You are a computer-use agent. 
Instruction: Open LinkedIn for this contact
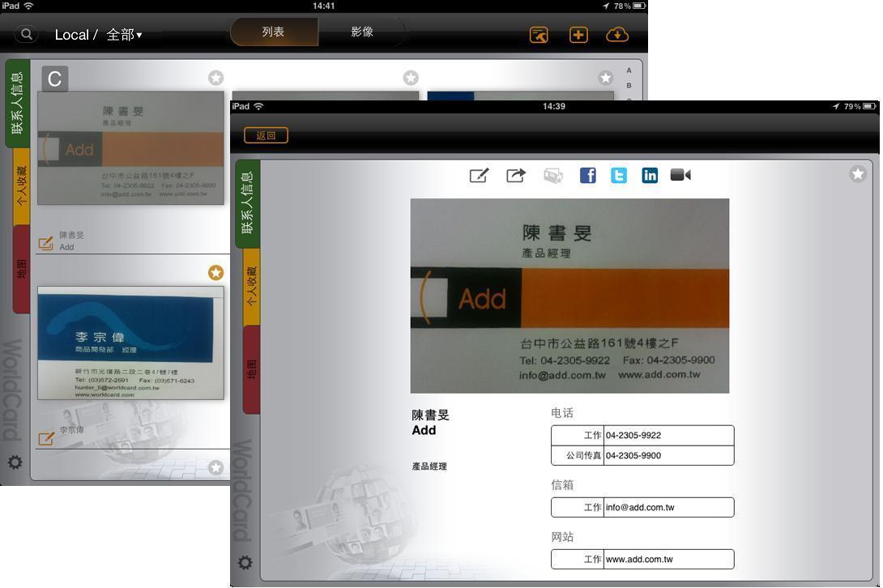(x=650, y=175)
